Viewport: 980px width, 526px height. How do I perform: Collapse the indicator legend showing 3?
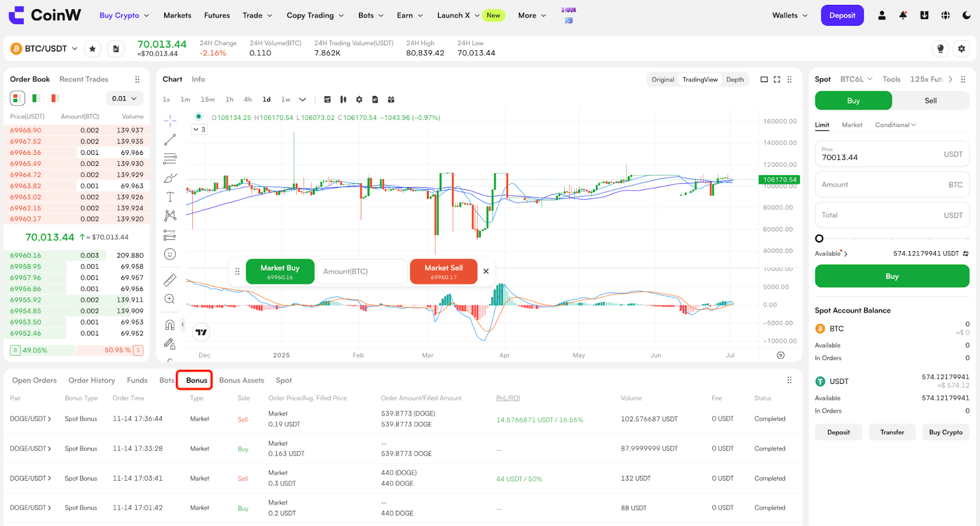click(x=199, y=129)
